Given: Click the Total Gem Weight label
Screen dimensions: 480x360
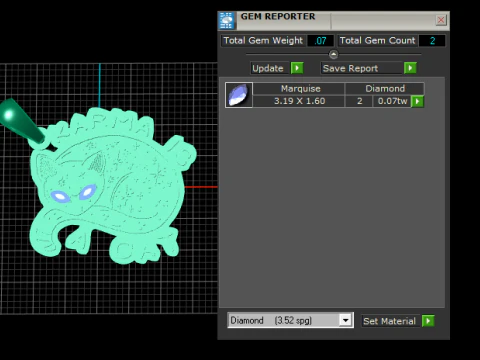Looking at the screenshot, I should pos(263,41).
